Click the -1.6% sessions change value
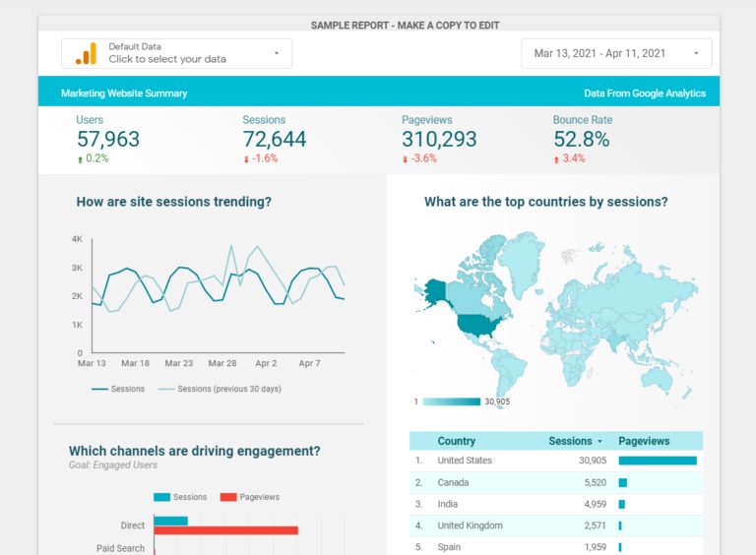756x555 pixels. 265,158
